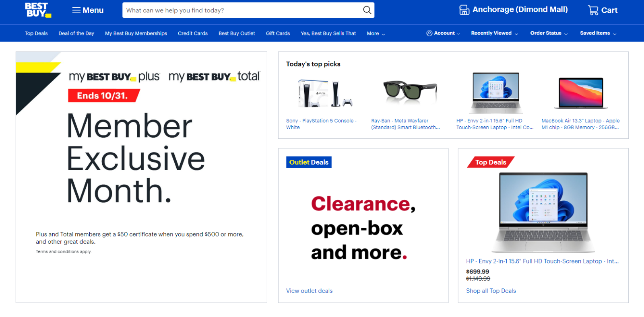Open the Order Status dropdown

(x=549, y=33)
